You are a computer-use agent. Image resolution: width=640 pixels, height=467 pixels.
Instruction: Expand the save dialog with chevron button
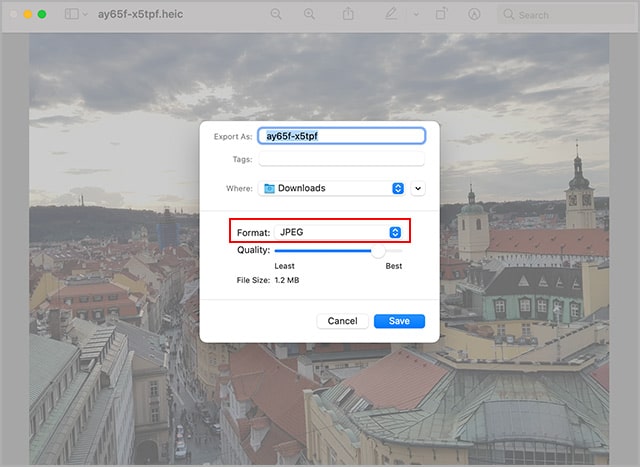418,188
